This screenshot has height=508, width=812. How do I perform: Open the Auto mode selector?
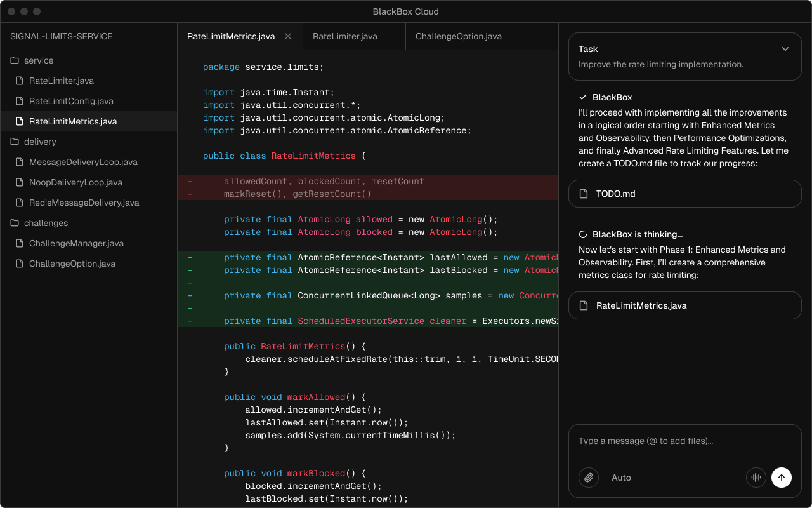[621, 478]
